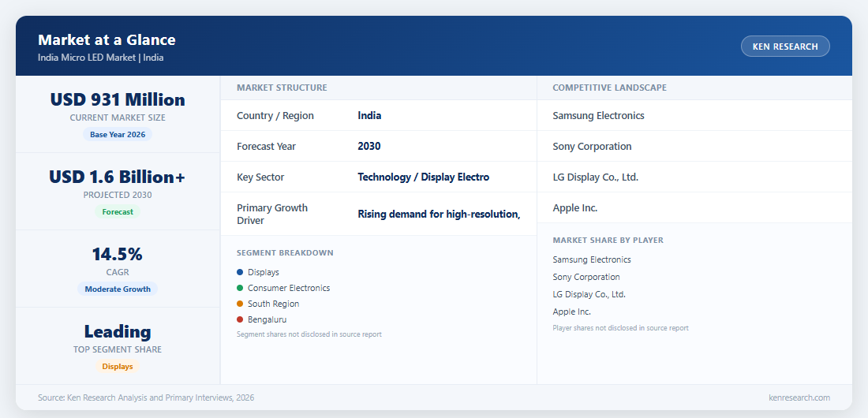The height and width of the screenshot is (418, 868).
Task: Click the South Region segment text
Action: coord(274,304)
